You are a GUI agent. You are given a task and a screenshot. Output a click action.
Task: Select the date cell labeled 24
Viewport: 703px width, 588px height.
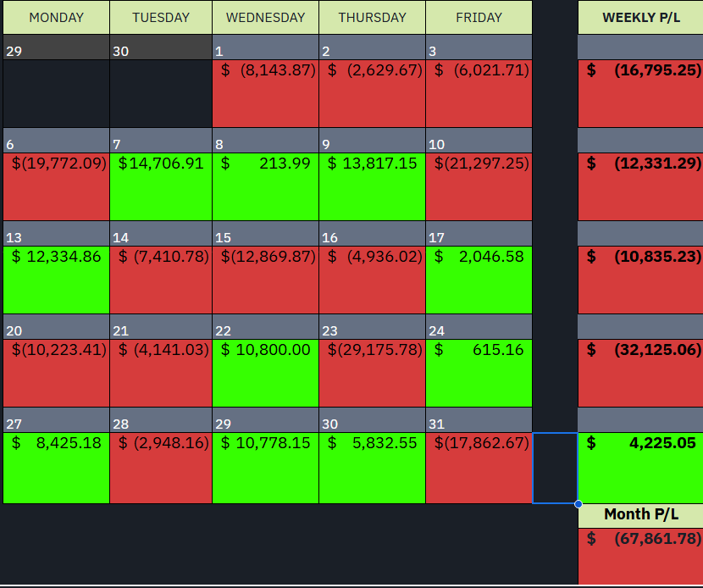click(479, 327)
